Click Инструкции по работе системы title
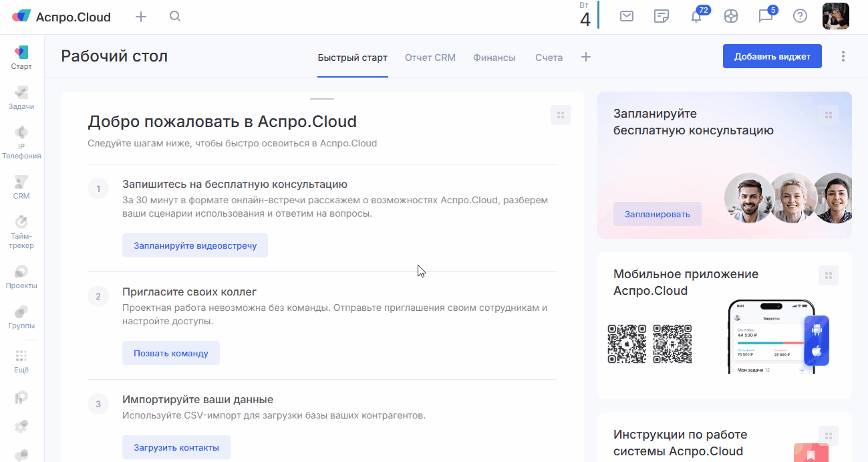The height and width of the screenshot is (462, 868). 680,443
